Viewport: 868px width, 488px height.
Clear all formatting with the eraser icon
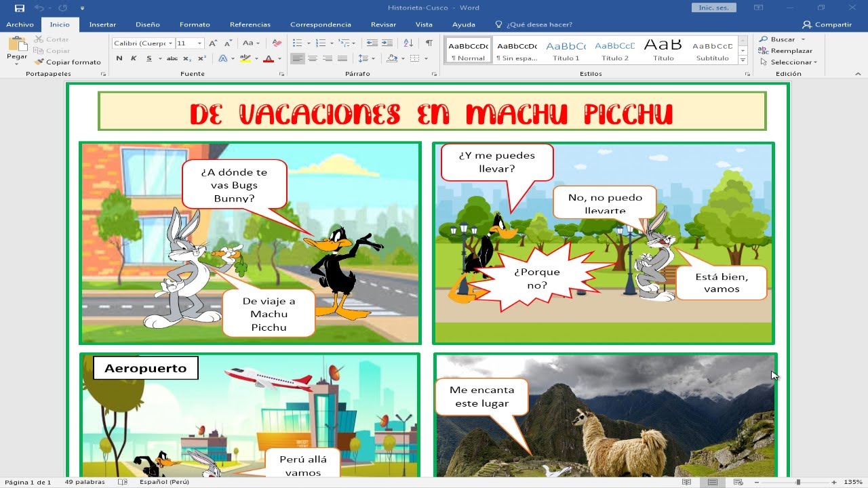click(x=276, y=43)
